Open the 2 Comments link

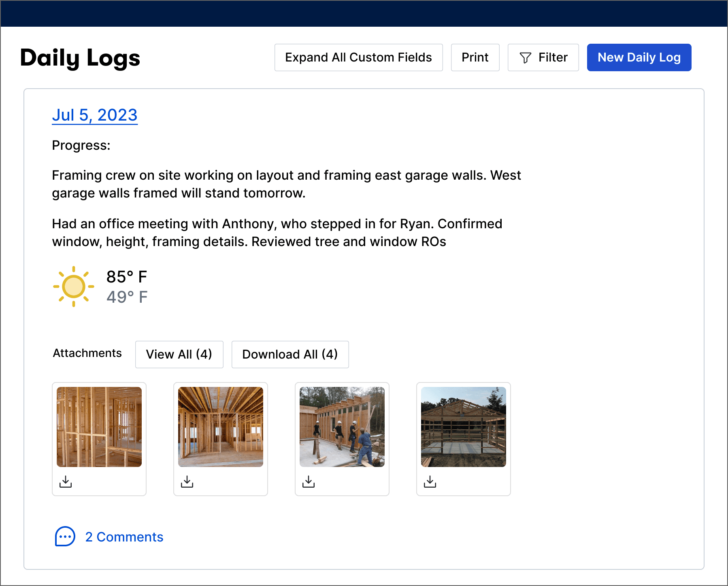coord(124,537)
